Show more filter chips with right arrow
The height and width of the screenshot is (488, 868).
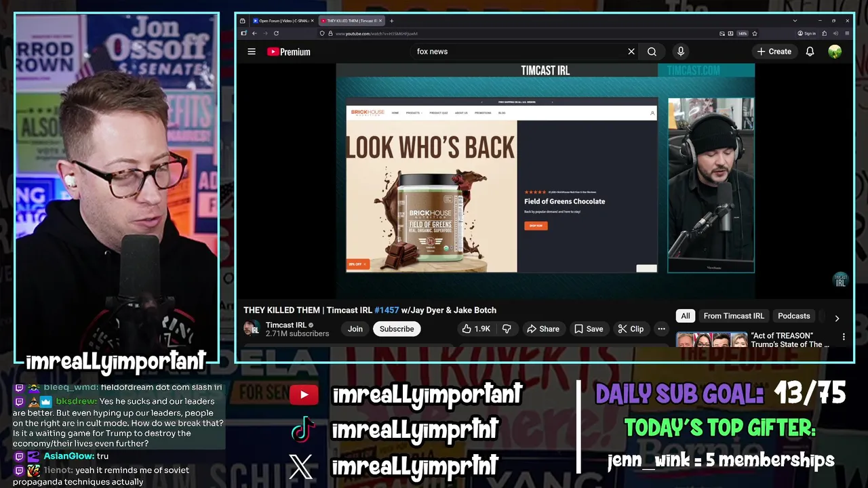(837, 318)
